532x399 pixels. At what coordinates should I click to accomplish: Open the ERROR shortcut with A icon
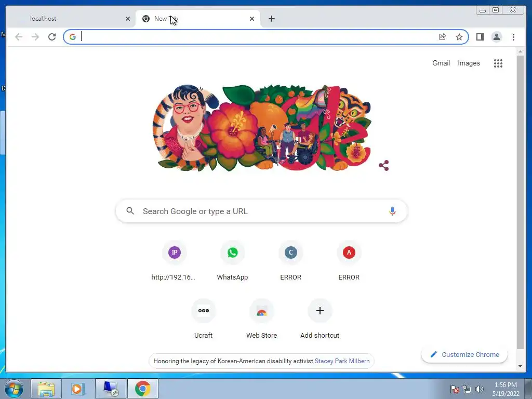point(349,262)
